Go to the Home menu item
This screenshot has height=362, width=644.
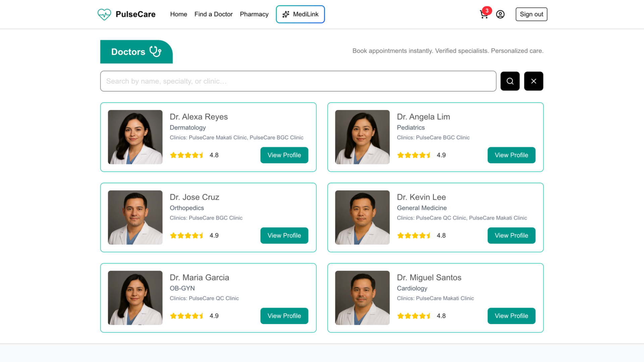click(x=178, y=14)
